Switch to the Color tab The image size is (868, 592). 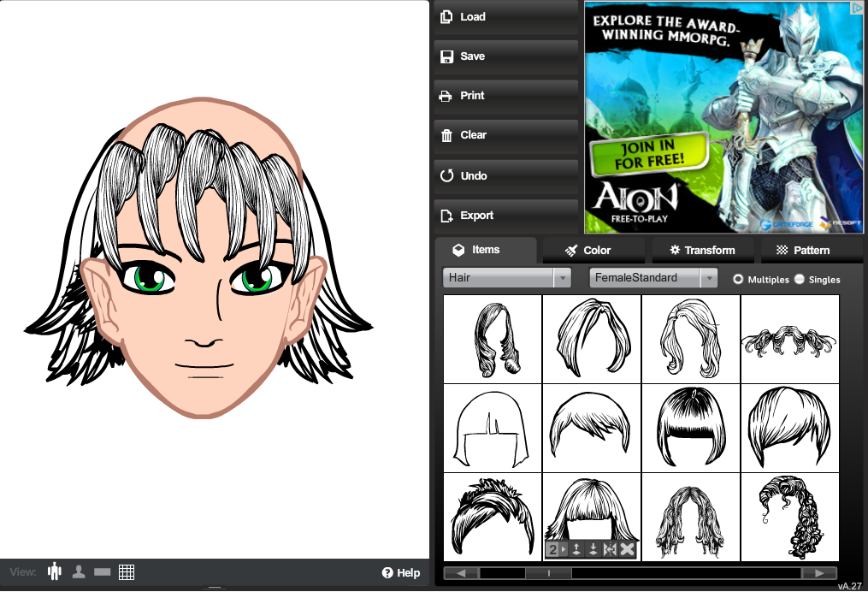click(x=588, y=251)
